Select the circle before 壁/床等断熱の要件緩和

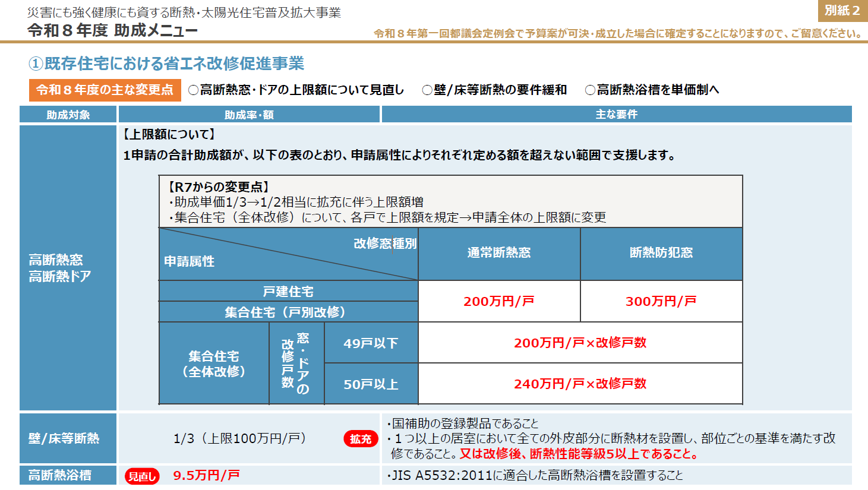point(427,90)
